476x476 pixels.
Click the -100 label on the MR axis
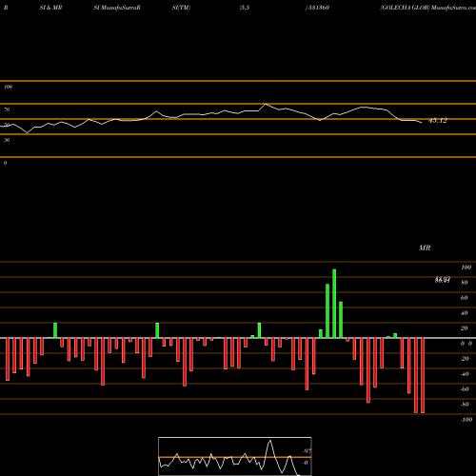pyautogui.click(x=466, y=420)
